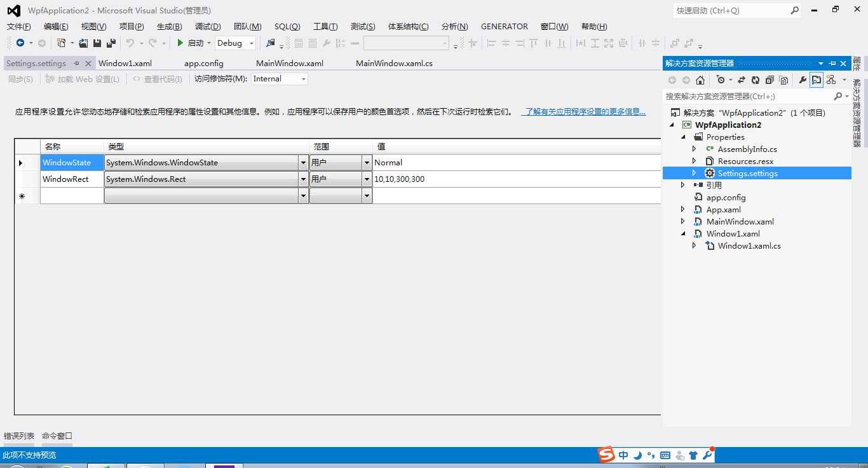This screenshot has height=468, width=868.
Task: Open the IME soft keyboard icon
Action: coord(665,455)
